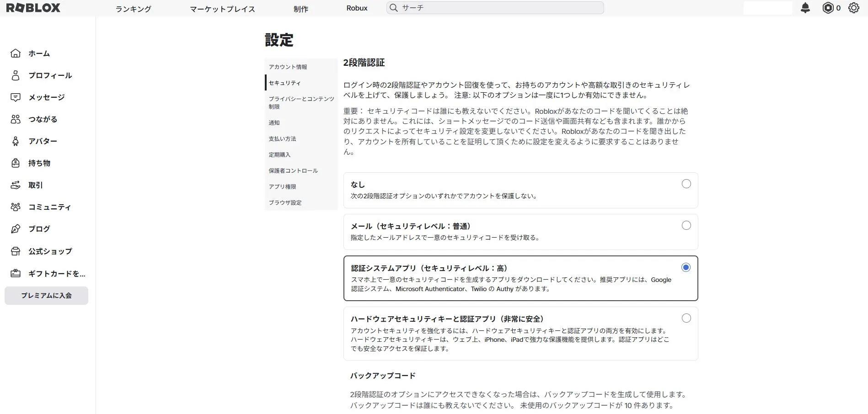
Task: Go to プロフィール sidebar link text
Action: pos(50,75)
